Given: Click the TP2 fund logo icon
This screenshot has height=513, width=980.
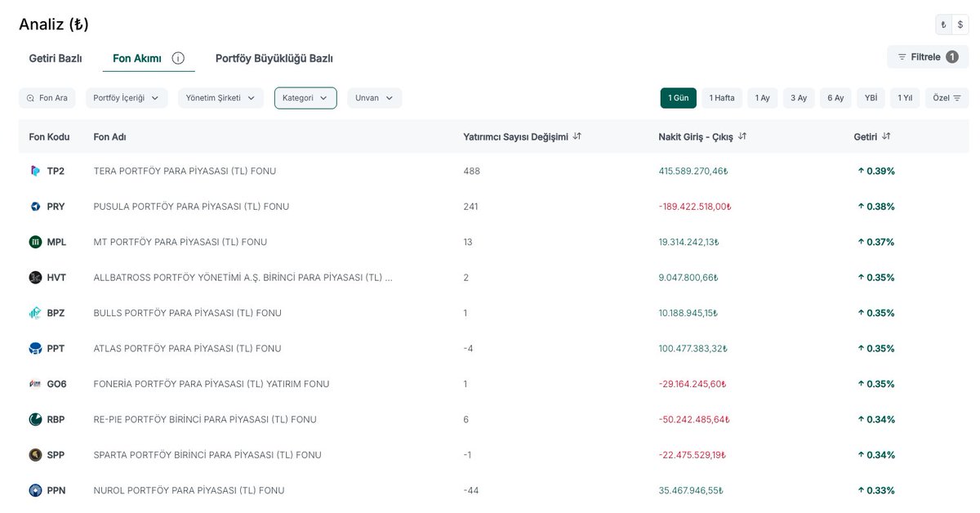Looking at the screenshot, I should (x=35, y=171).
